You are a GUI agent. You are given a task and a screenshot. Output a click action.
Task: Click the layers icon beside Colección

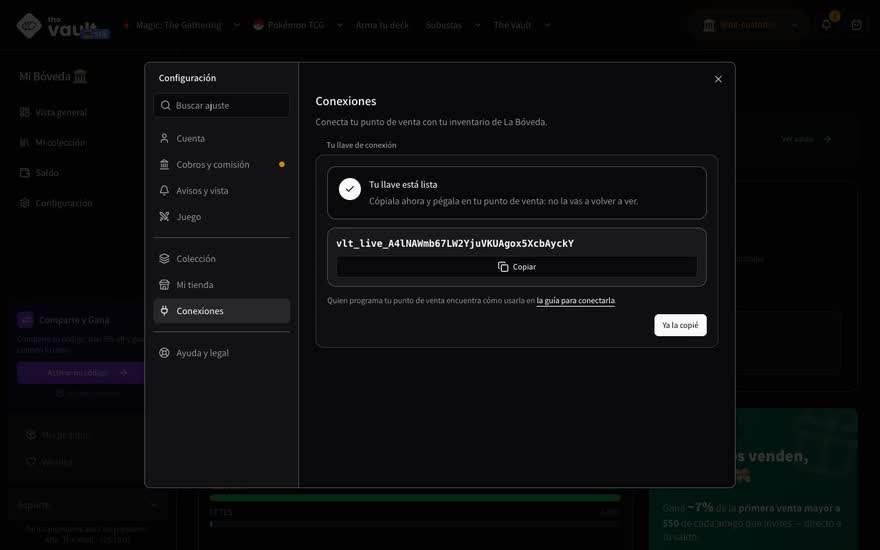pos(164,259)
